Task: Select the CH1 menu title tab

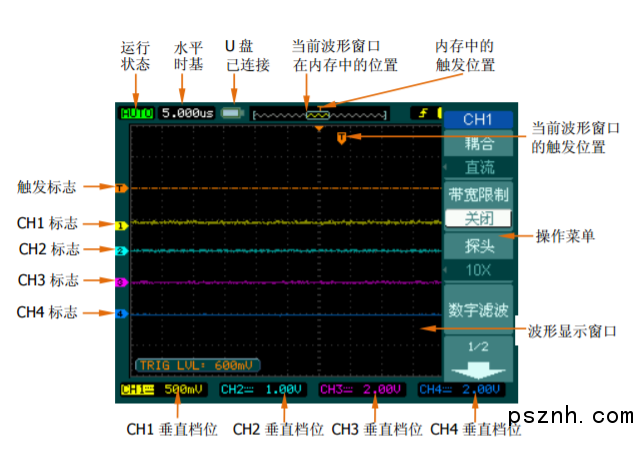Action: [477, 119]
